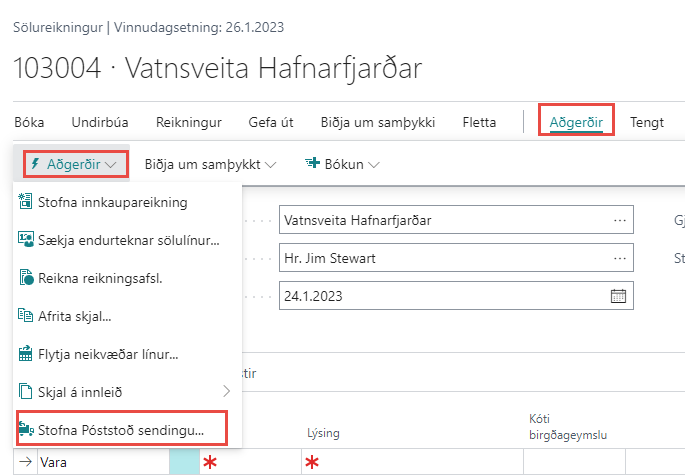The image size is (685, 475).
Task: Click the lightning bolt Aðgerðir icon
Action: point(36,163)
